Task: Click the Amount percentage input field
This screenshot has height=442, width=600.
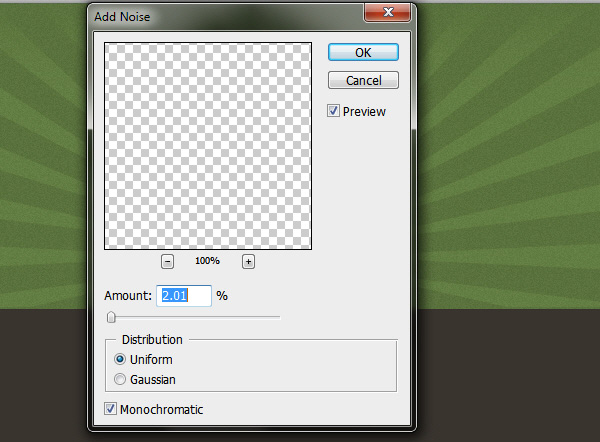Action: (184, 295)
